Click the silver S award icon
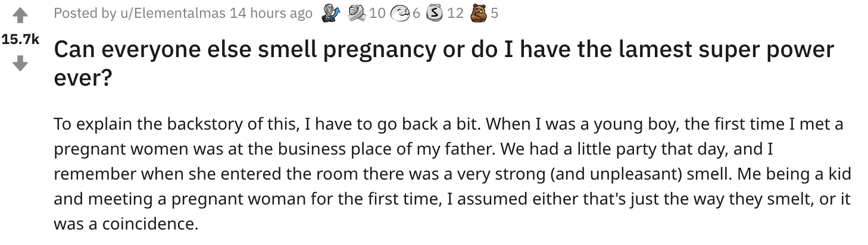Image resolution: width=868 pixels, height=245 pixels. (435, 13)
